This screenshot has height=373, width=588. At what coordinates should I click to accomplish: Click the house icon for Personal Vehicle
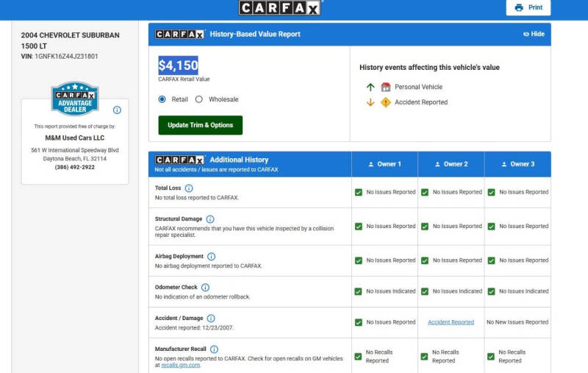[385, 87]
